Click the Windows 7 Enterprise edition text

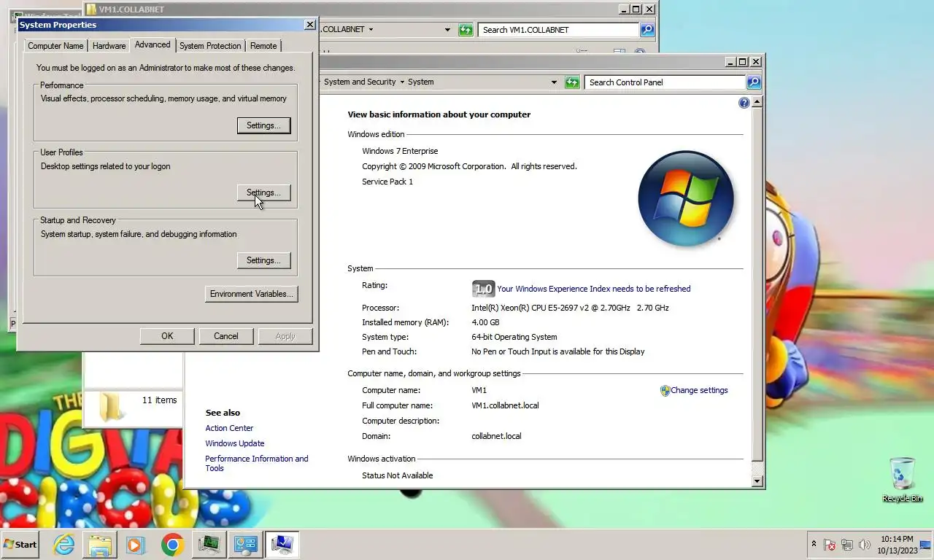[400, 151]
